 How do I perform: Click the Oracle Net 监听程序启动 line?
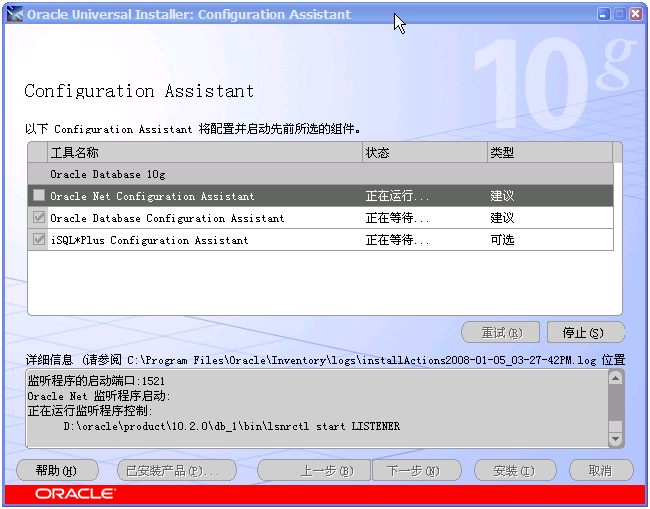tap(99, 396)
